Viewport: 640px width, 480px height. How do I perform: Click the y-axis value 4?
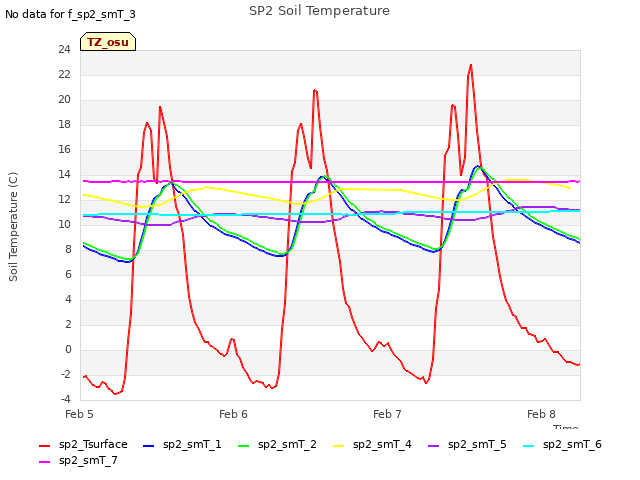tap(68, 300)
